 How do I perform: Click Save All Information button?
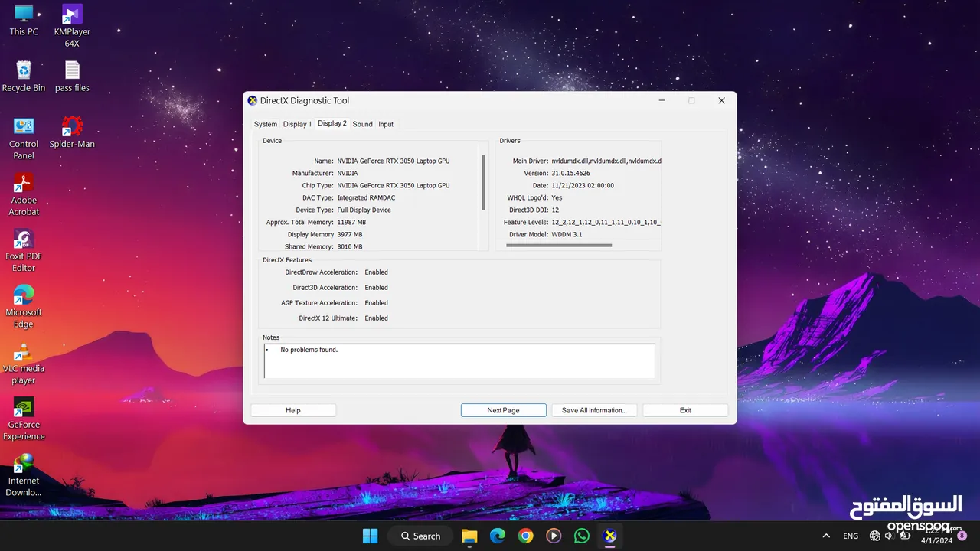(594, 410)
